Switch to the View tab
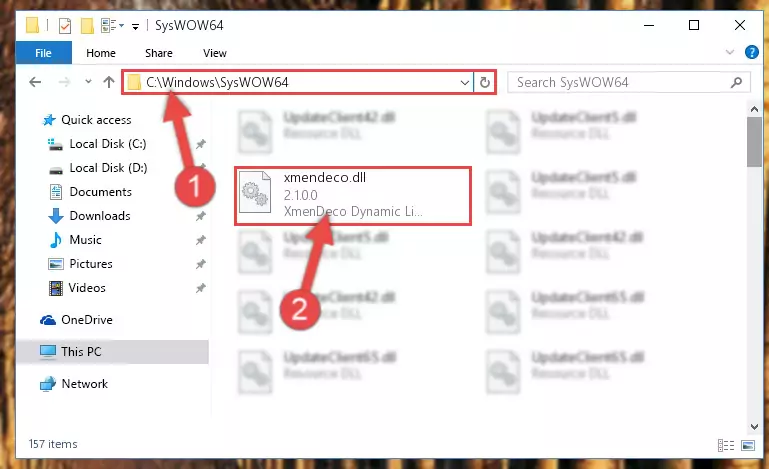 tap(215, 53)
